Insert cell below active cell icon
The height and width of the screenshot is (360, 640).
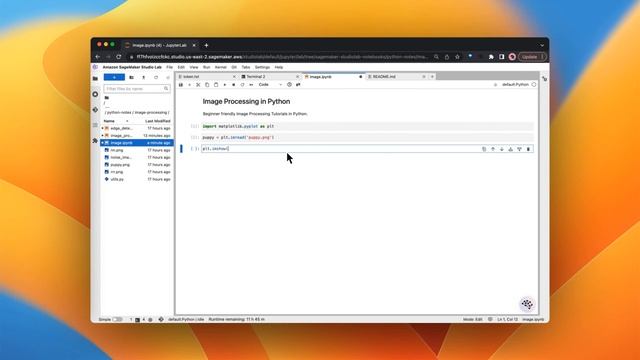click(x=519, y=149)
